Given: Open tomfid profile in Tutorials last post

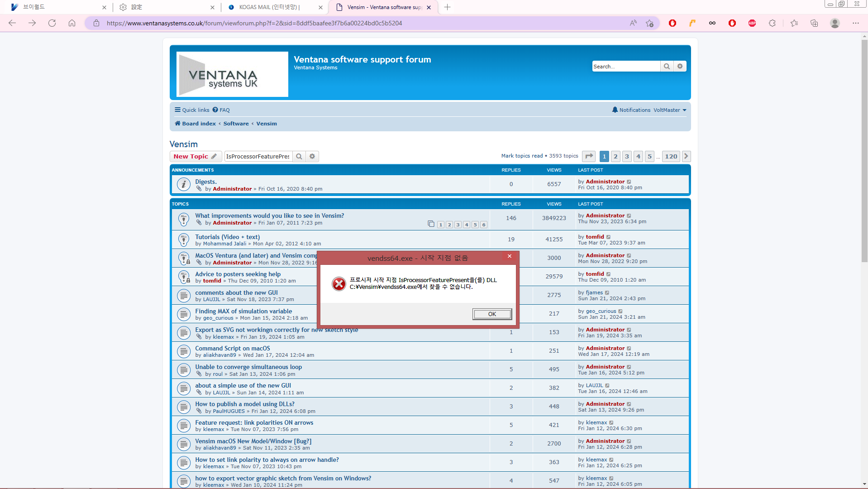Looking at the screenshot, I should click(x=595, y=237).
